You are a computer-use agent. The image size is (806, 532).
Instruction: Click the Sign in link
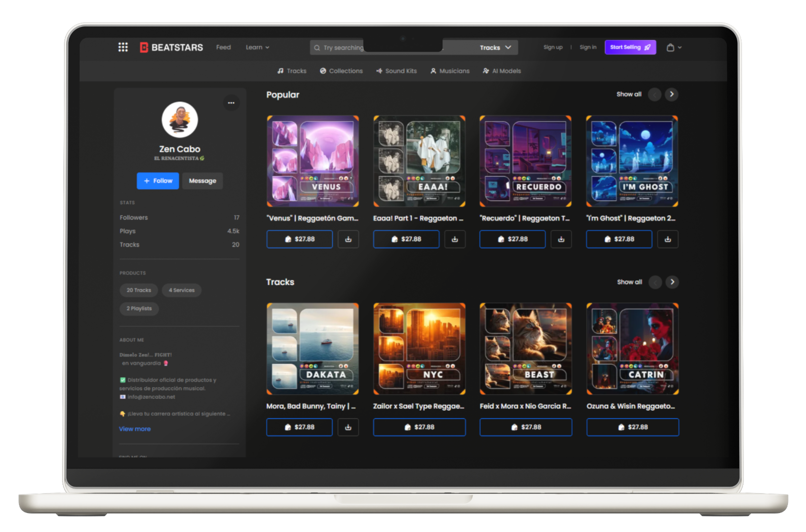pos(588,47)
